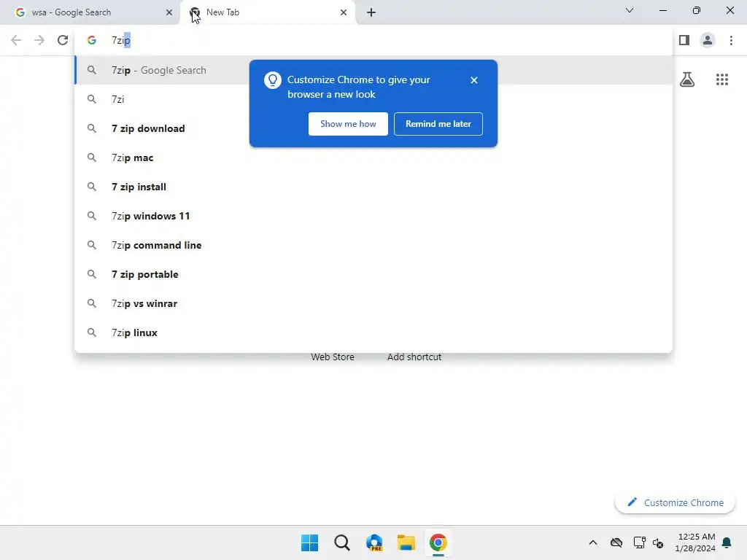Click the muted volume tray icon
Viewport: 747px width, 560px height.
[658, 542]
